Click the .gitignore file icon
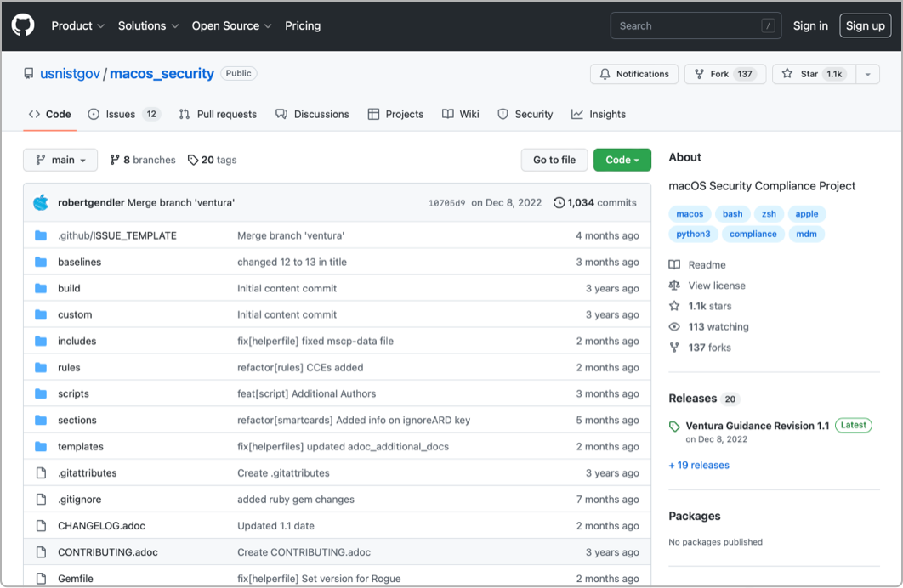 [41, 499]
